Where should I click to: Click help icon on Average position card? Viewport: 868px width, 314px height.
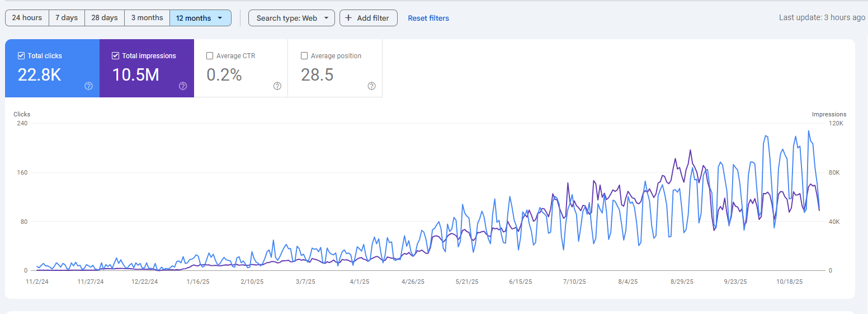371,86
